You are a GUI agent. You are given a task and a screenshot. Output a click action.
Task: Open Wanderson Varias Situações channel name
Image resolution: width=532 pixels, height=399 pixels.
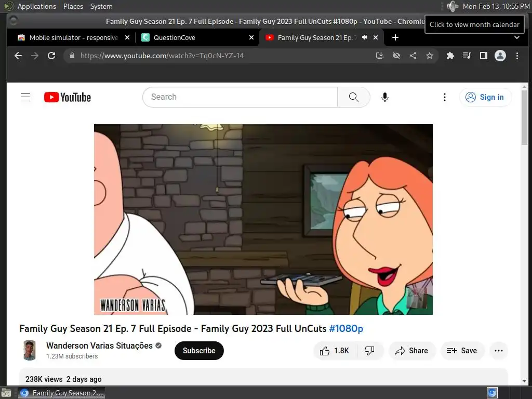point(99,345)
